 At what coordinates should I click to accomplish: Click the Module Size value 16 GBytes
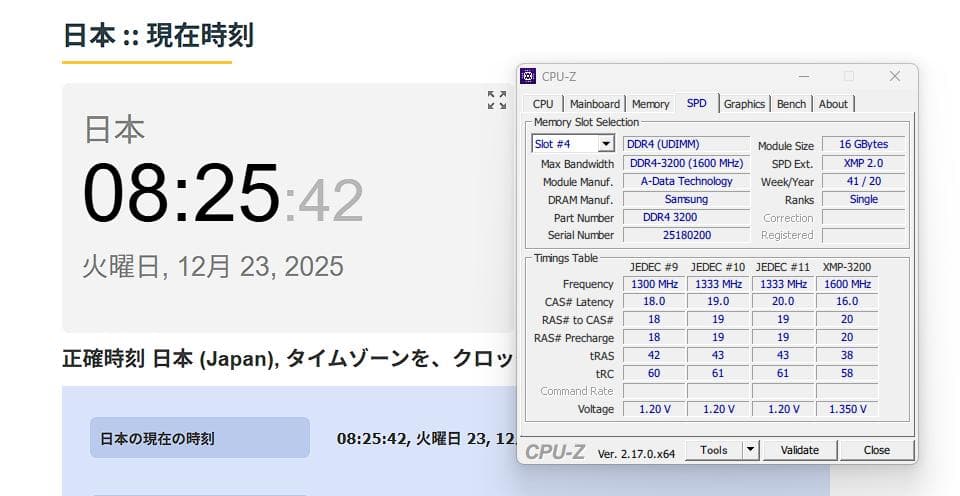[863, 145]
